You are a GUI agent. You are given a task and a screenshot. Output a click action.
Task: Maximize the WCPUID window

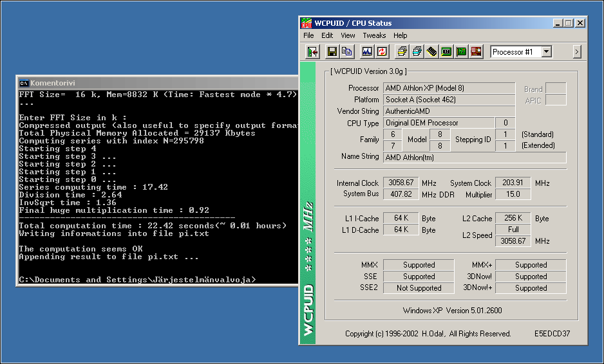coord(568,23)
